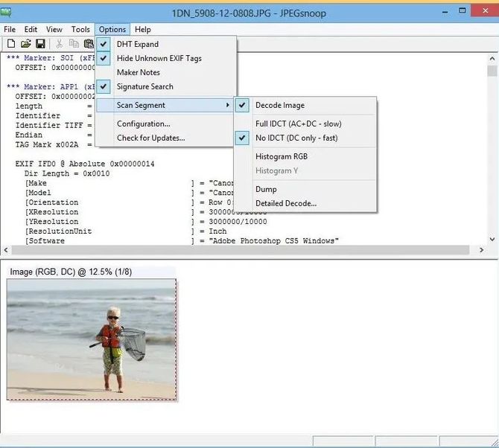Click the '*** Marker: SOI' line
Viewport: 499px width, 448px height.
tap(51, 58)
